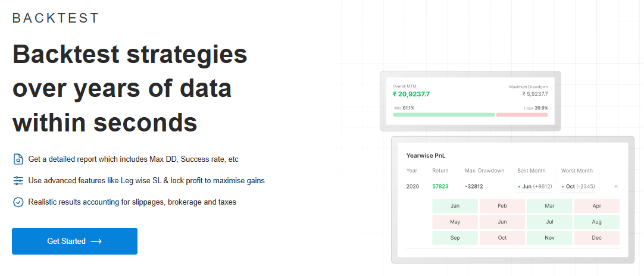Collapse the 2020 yearwise row chevron
Image resolution: width=644 pixels, height=276 pixels.
(x=615, y=186)
